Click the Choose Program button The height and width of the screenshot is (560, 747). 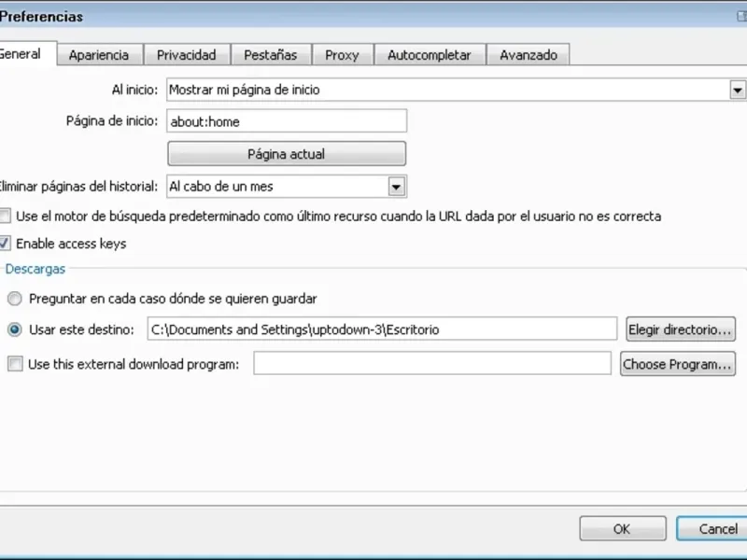[x=678, y=364]
